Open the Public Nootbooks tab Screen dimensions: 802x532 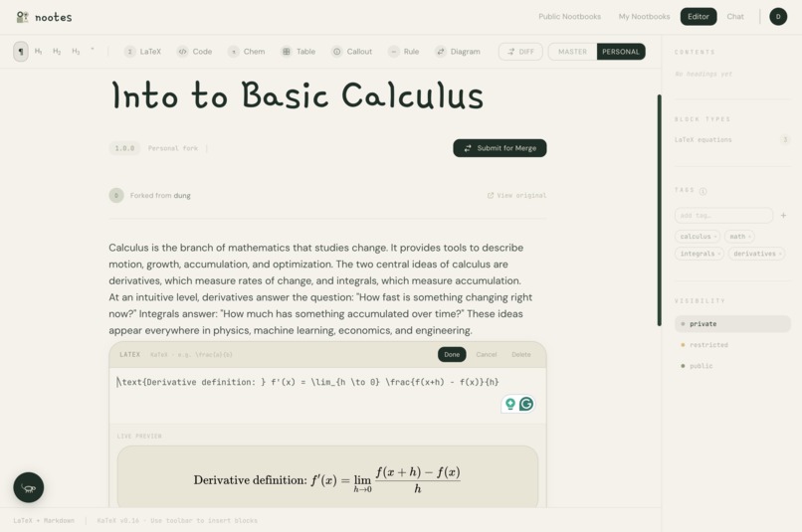pyautogui.click(x=569, y=16)
